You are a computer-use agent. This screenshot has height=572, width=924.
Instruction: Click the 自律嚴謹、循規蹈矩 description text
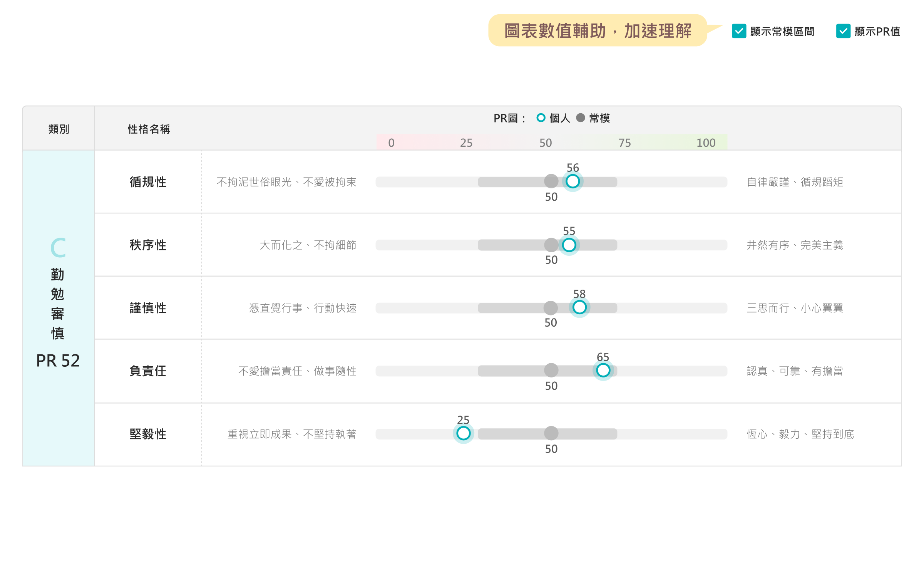[795, 182]
